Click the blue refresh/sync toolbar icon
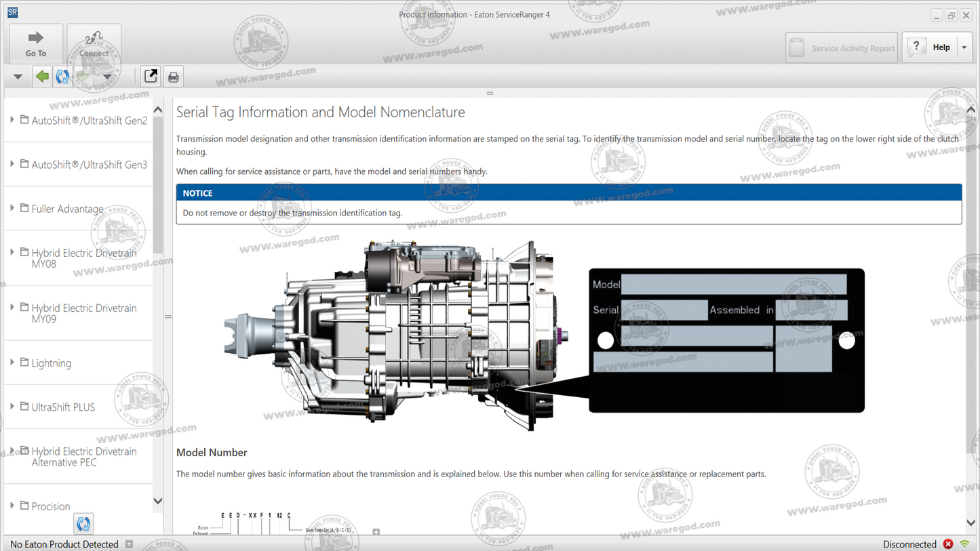 pos(62,76)
